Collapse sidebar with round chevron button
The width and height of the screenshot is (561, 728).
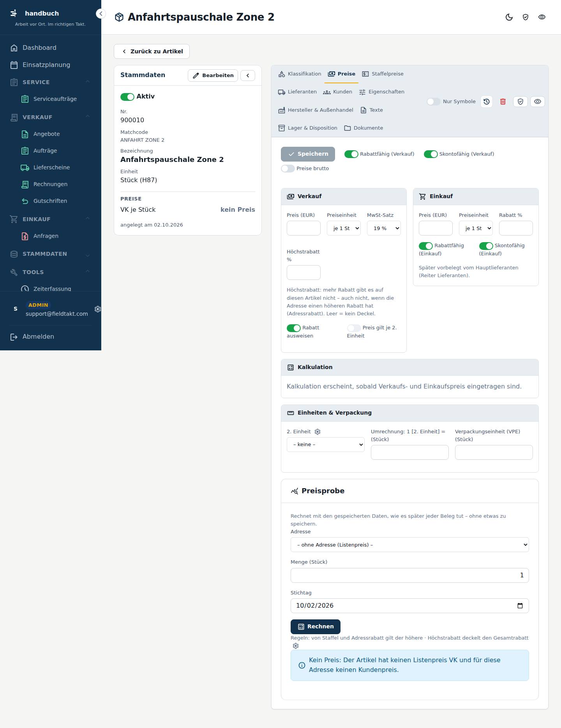pyautogui.click(x=101, y=14)
